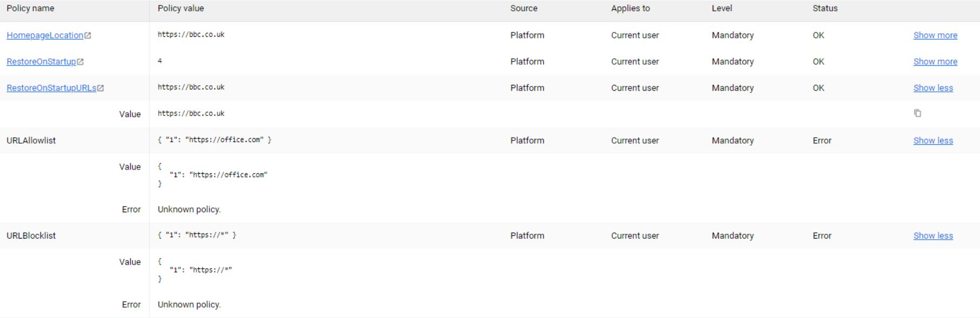Click the Policy value column header
Image resolution: width=980 pixels, height=318 pixels.
coord(181,9)
